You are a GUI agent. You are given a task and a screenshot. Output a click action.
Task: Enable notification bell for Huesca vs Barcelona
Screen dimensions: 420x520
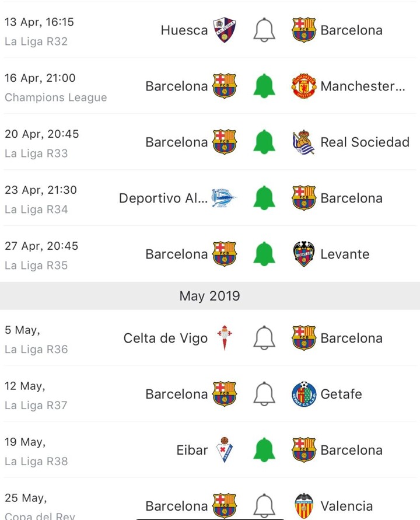(264, 30)
